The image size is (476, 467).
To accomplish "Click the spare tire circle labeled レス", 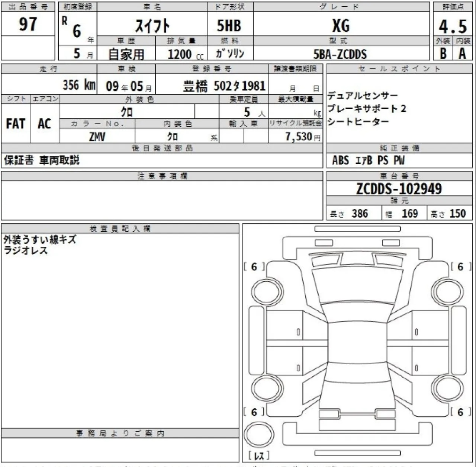I will click(259, 435).
